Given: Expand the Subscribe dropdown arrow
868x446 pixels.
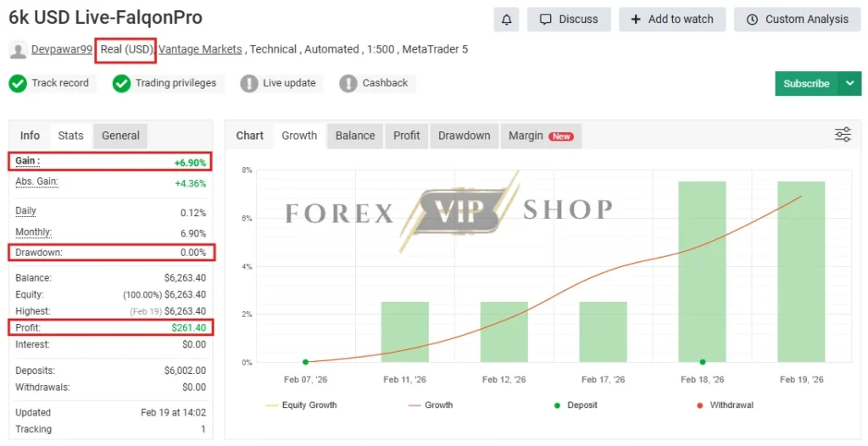Looking at the screenshot, I should click(849, 84).
